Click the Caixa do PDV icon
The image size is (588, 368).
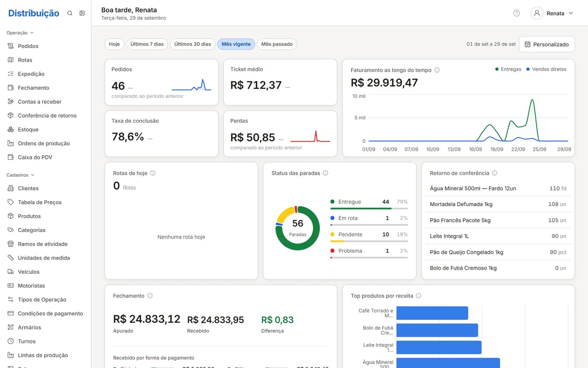pos(11,157)
